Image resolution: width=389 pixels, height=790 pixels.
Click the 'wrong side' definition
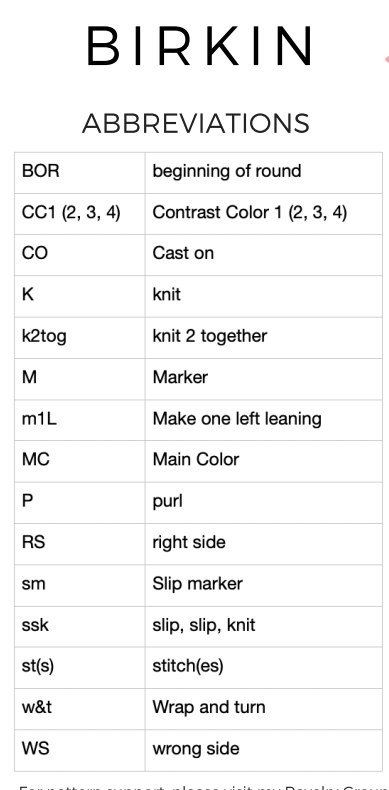(196, 749)
